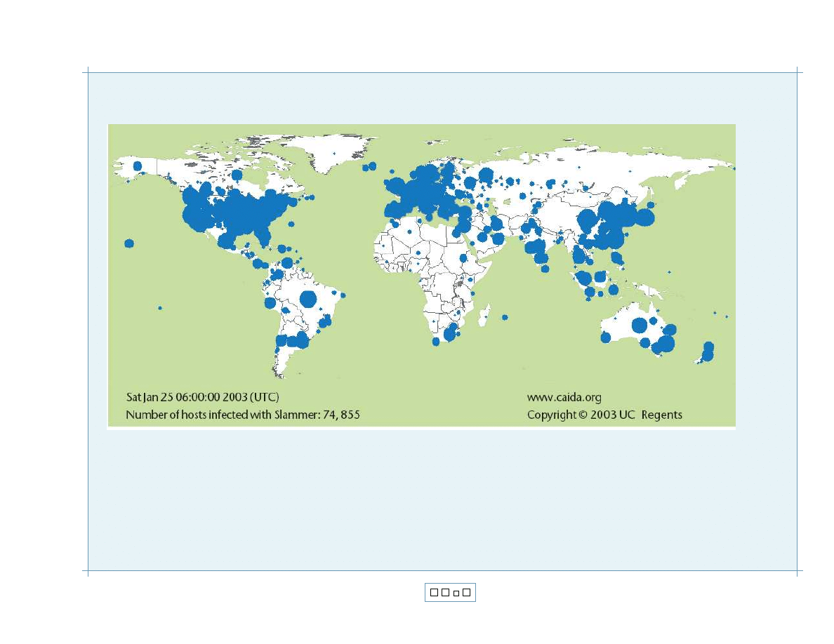Select the blue dot on Iceland
Image resolution: width=834 pixels, height=644 pixels.
(x=369, y=167)
